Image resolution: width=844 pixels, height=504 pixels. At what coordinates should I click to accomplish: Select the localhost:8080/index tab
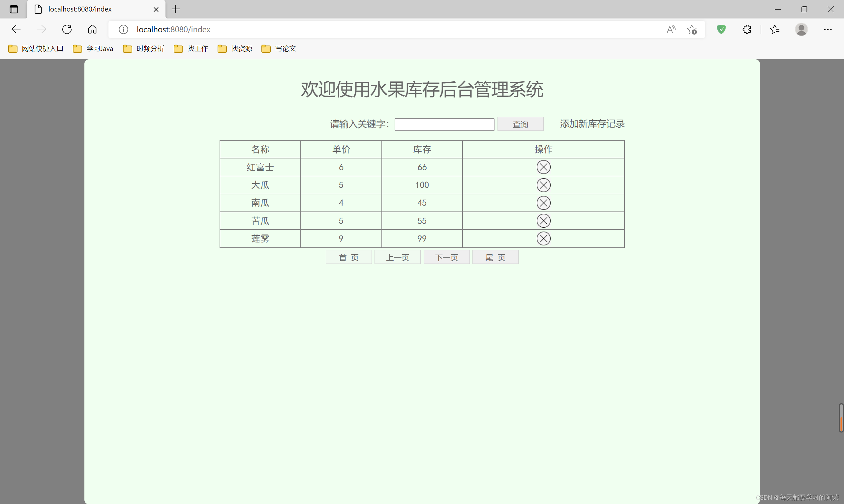(x=96, y=9)
